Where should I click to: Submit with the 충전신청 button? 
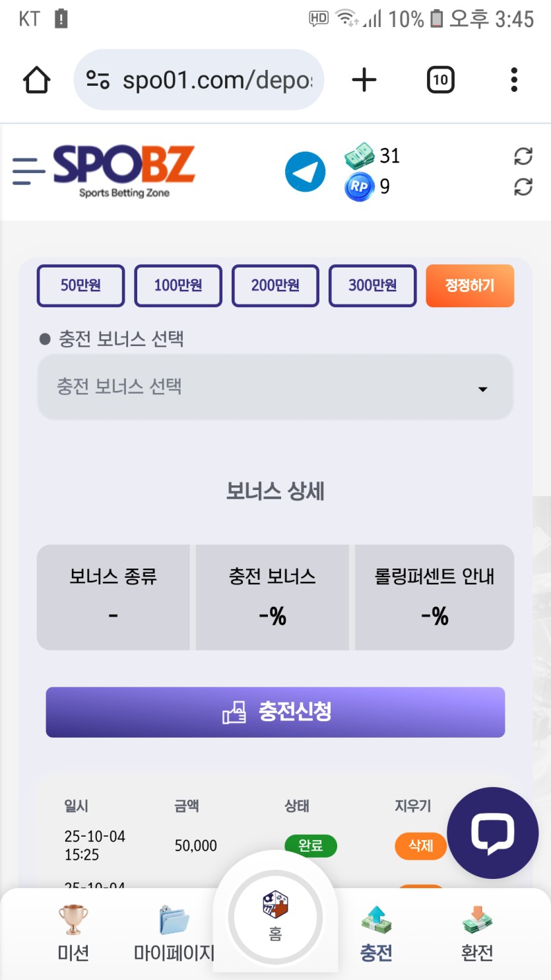click(275, 712)
